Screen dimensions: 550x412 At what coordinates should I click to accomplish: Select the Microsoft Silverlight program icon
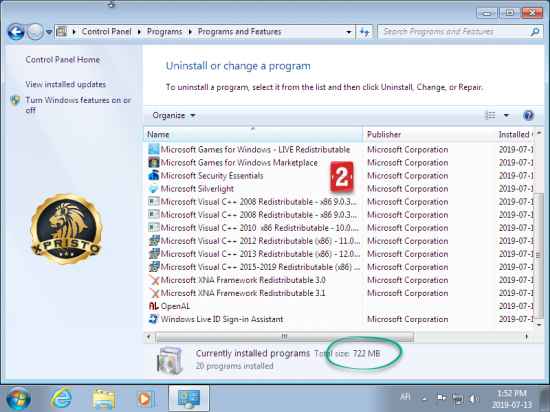click(x=153, y=189)
